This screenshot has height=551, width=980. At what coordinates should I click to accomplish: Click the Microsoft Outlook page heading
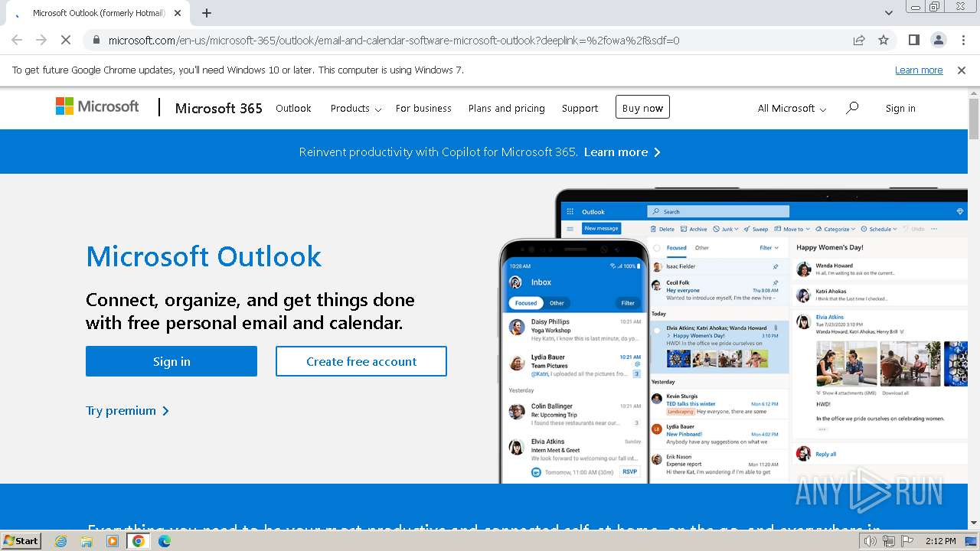click(204, 256)
